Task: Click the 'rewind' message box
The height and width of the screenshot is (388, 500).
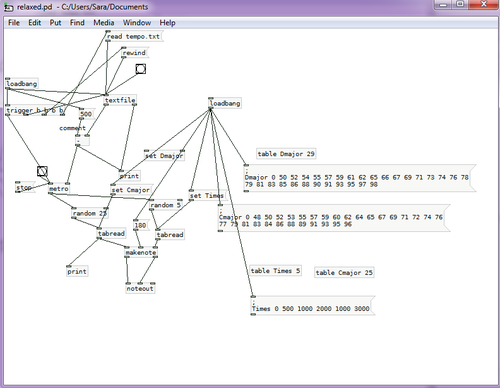Action: [x=134, y=53]
